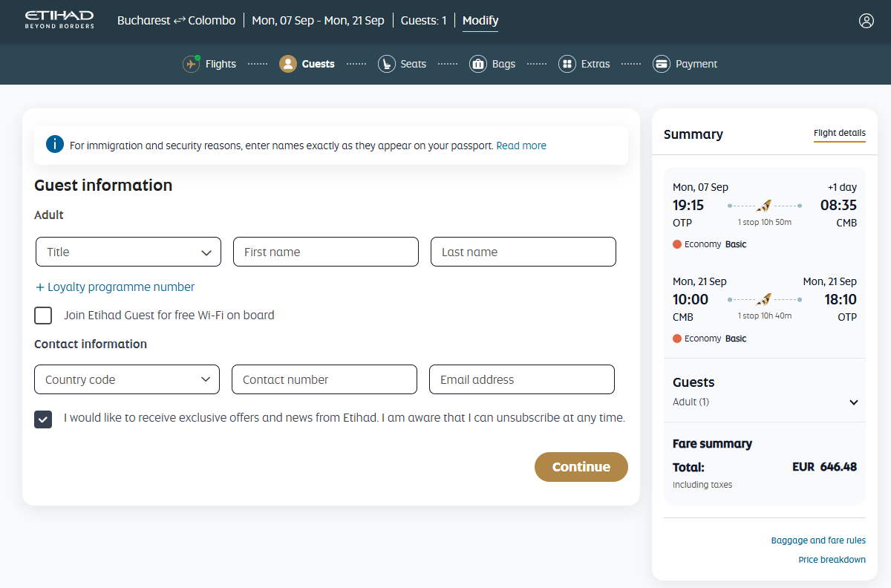Click Modify in the top bar
Image resolution: width=891 pixels, height=588 pixels.
480,21
